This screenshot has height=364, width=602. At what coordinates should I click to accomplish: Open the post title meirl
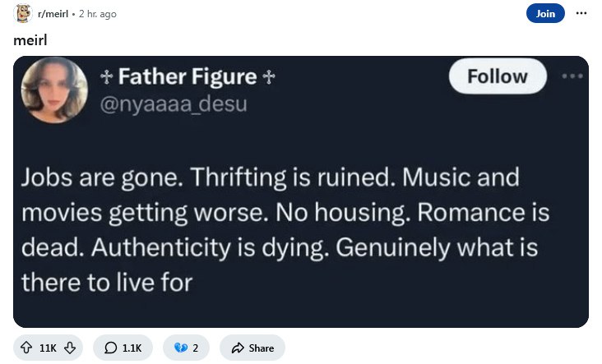(x=30, y=40)
